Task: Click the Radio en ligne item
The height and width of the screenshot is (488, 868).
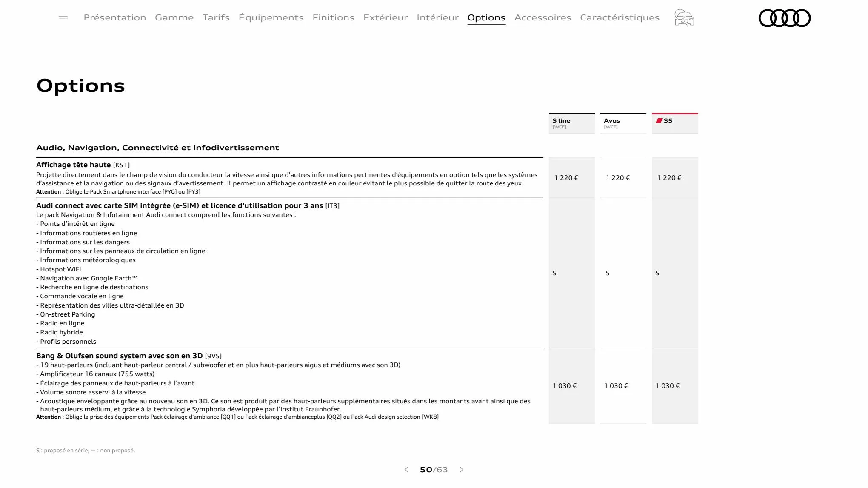Action: pyautogui.click(x=60, y=323)
